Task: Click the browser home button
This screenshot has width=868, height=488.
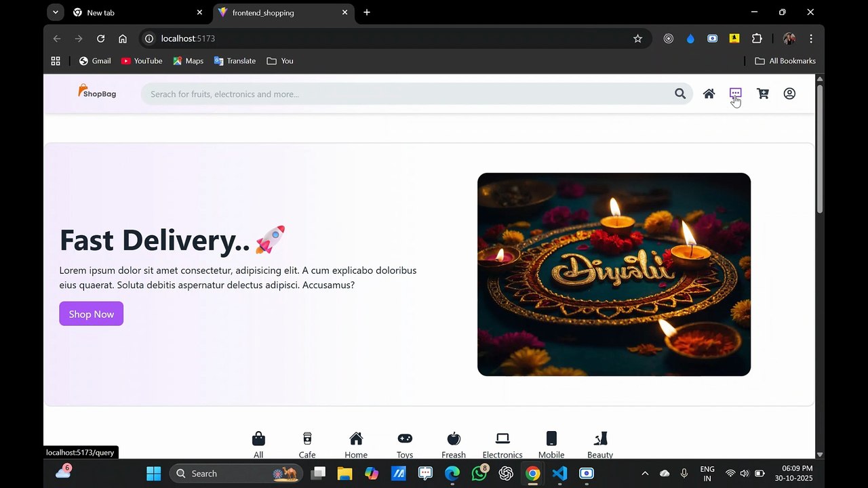Action: [x=122, y=39]
